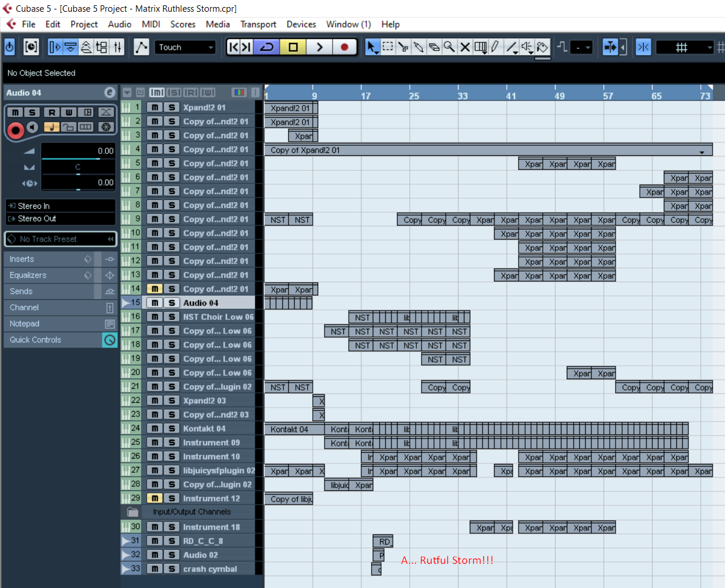This screenshot has height=588, width=725.
Task: Select the Object Selection arrow tool
Action: 372,47
